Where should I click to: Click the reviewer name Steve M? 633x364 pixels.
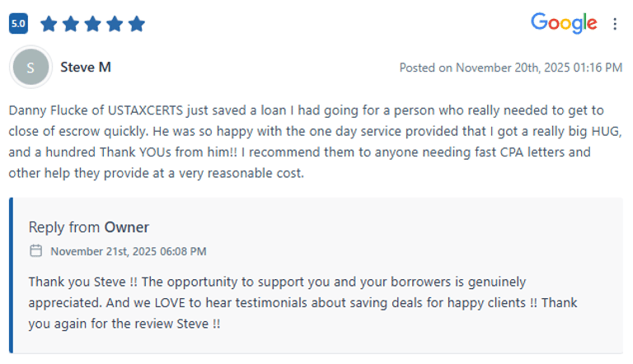click(86, 68)
